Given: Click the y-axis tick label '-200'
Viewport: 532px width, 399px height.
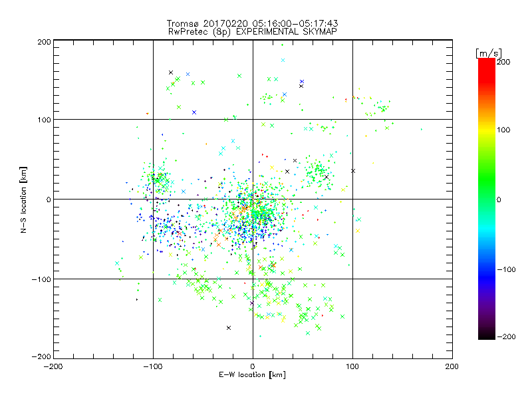Looking at the screenshot, I should [41, 356].
